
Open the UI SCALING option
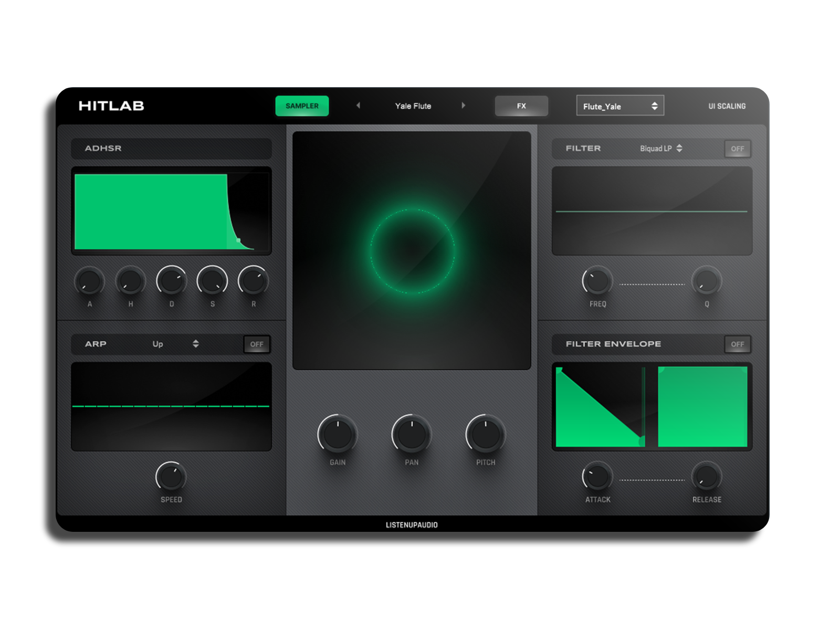(x=727, y=106)
